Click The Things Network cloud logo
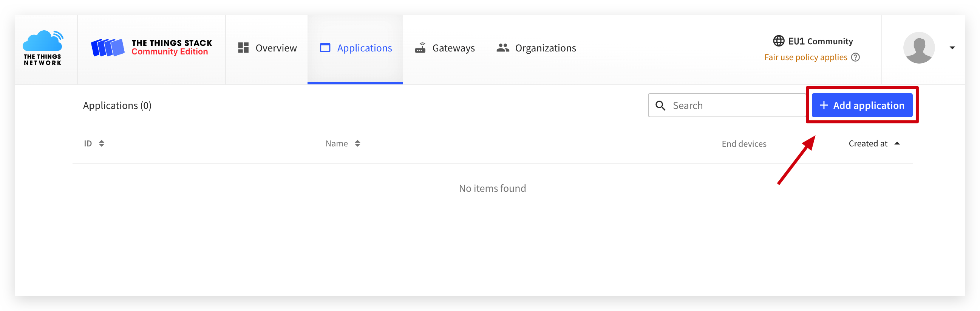This screenshot has height=311, width=980. (43, 48)
